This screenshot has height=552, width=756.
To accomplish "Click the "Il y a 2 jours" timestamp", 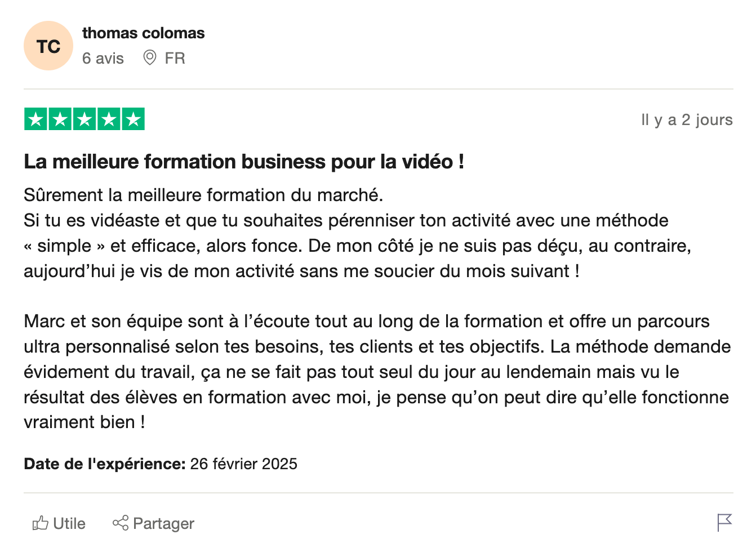I will [x=686, y=120].
